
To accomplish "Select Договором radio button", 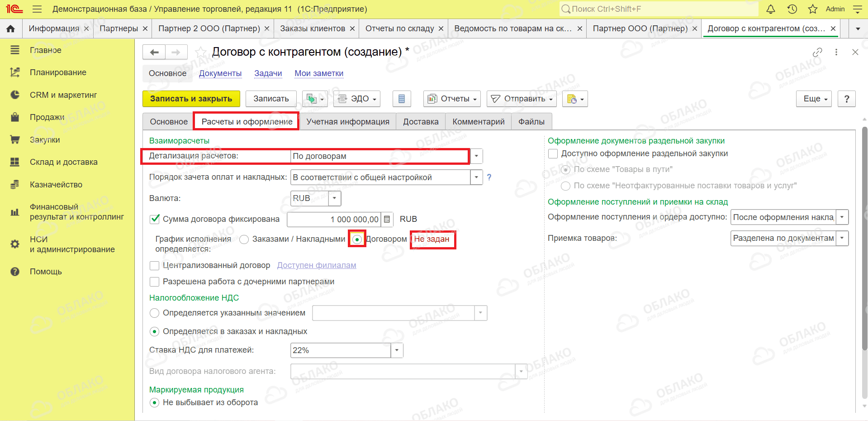I will pos(357,239).
